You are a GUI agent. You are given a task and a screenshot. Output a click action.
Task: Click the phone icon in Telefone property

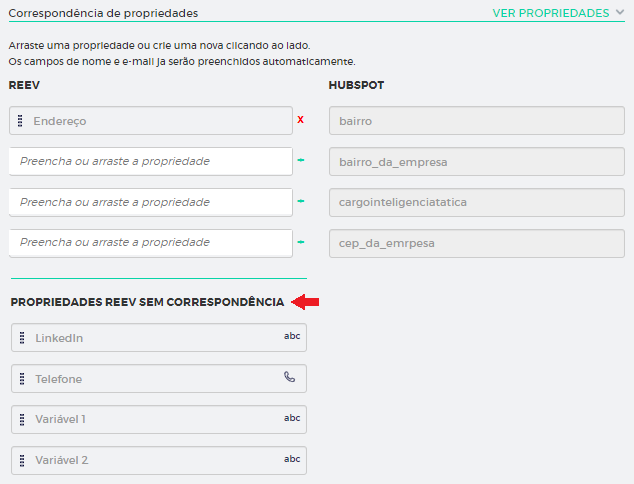coord(290,378)
